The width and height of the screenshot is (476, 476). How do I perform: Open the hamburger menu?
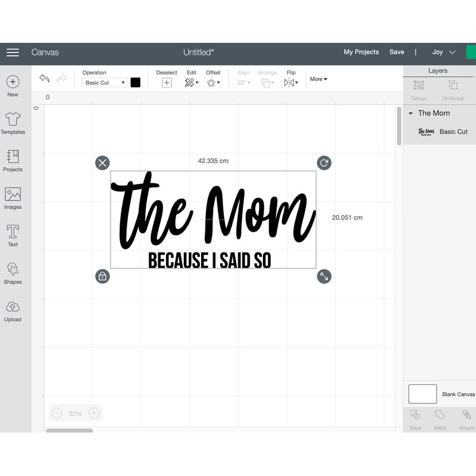point(12,52)
